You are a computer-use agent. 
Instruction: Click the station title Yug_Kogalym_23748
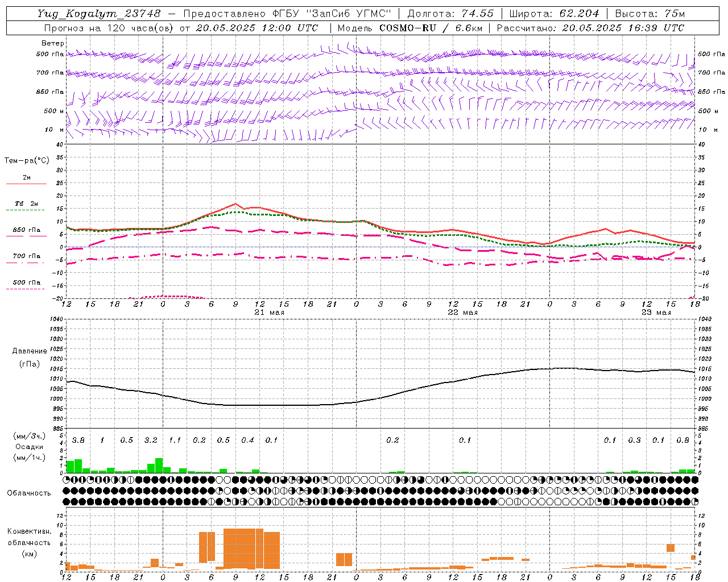coord(100,14)
